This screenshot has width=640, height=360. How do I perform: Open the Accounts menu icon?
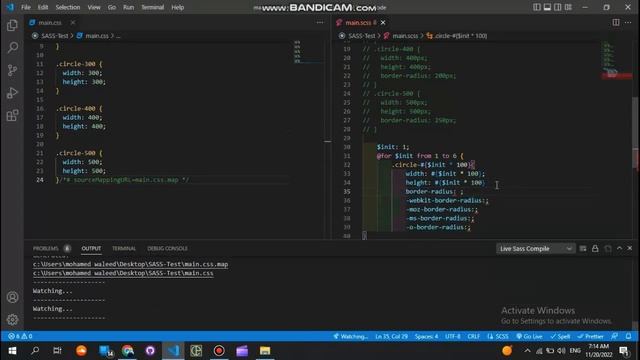click(x=12, y=297)
